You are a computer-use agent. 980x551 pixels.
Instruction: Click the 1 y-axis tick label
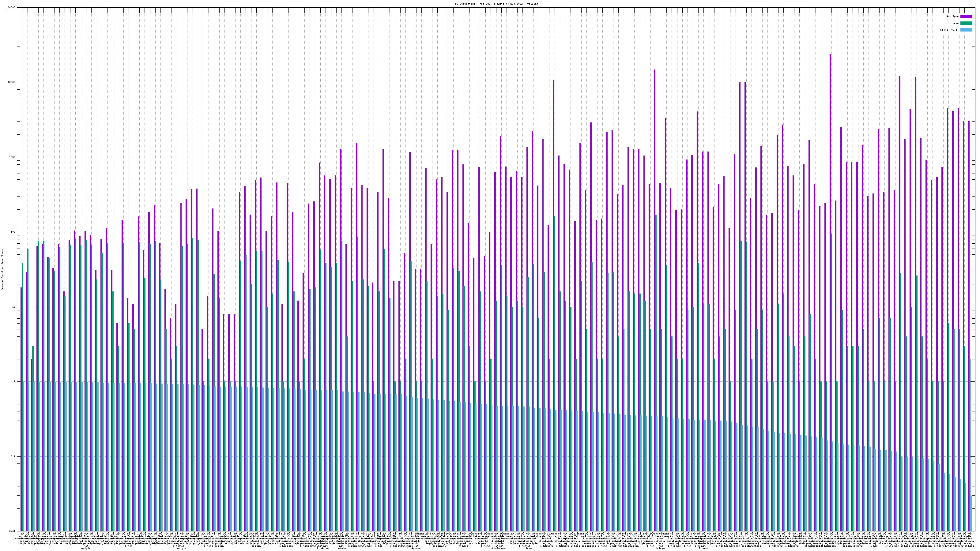(15, 382)
